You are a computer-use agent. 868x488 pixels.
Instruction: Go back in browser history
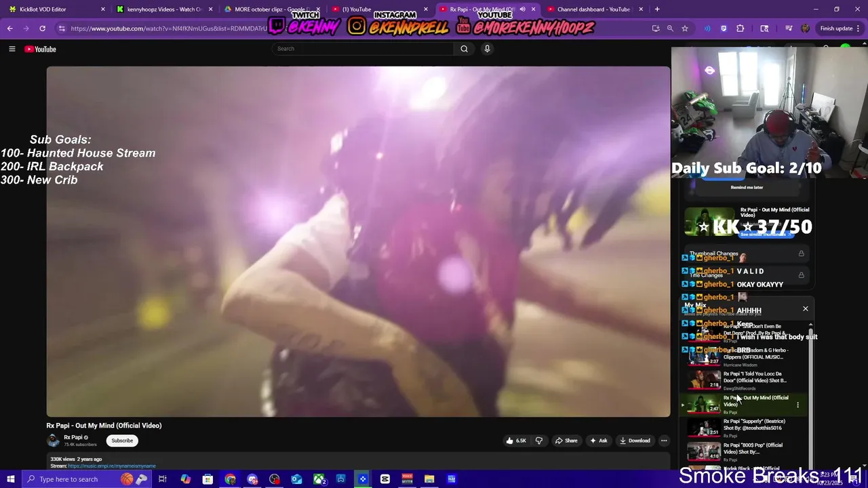click(x=9, y=28)
